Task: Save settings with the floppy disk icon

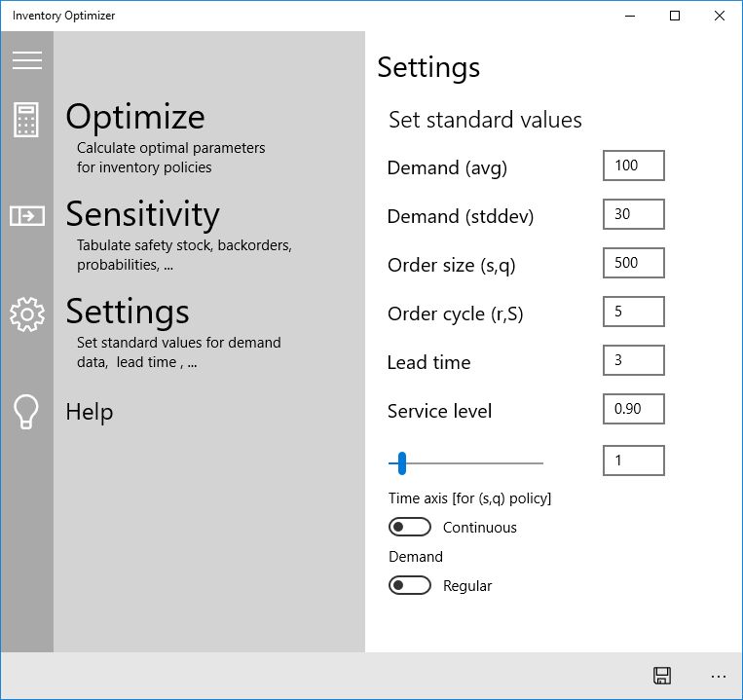Action: click(x=662, y=676)
